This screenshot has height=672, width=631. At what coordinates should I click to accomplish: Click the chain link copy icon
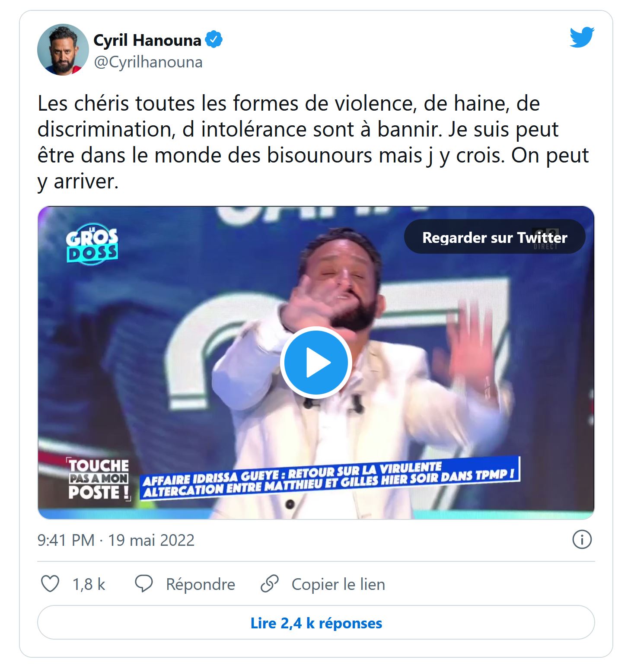(269, 584)
